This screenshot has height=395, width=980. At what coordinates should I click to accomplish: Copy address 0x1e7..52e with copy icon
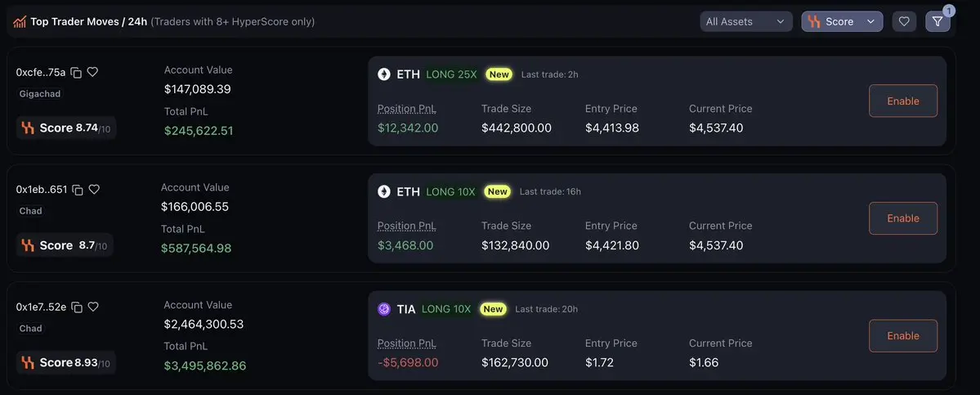click(77, 307)
